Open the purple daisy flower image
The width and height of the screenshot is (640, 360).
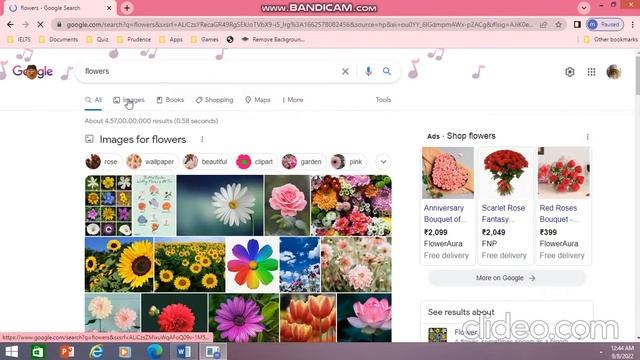click(x=244, y=318)
